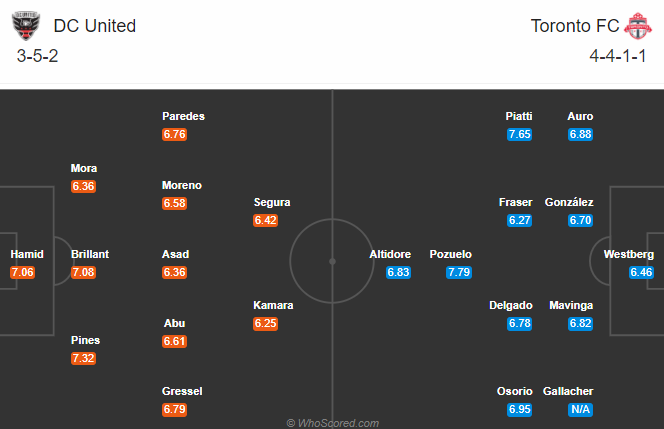Image resolution: width=664 pixels, height=429 pixels.
Task: Click player Paredes' name label
Action: coord(183,116)
